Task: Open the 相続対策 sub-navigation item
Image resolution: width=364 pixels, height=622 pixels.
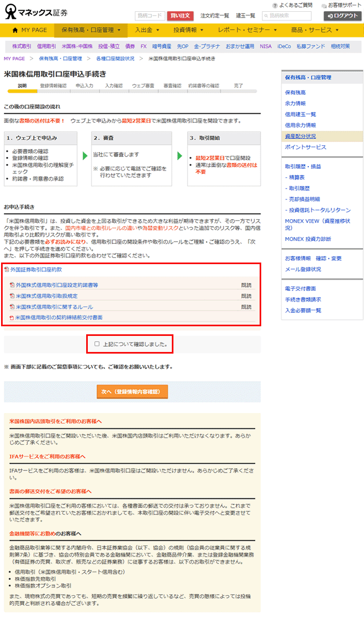Action: 340,47
